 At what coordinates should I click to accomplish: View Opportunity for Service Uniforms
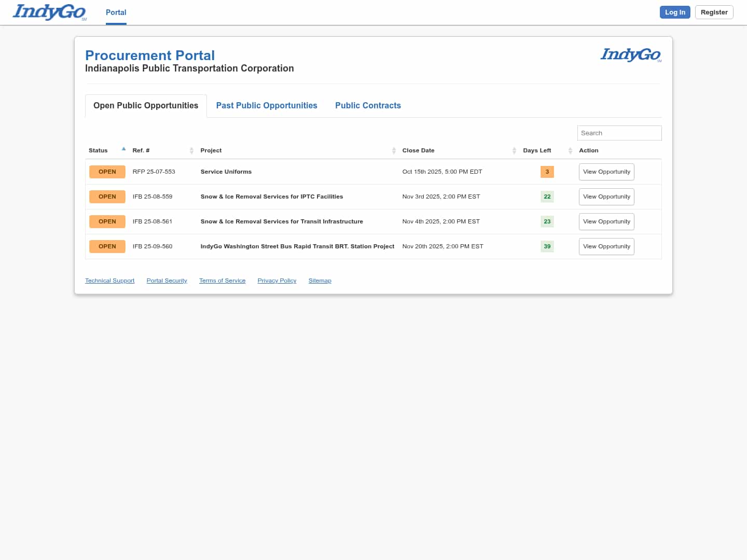[x=606, y=172]
